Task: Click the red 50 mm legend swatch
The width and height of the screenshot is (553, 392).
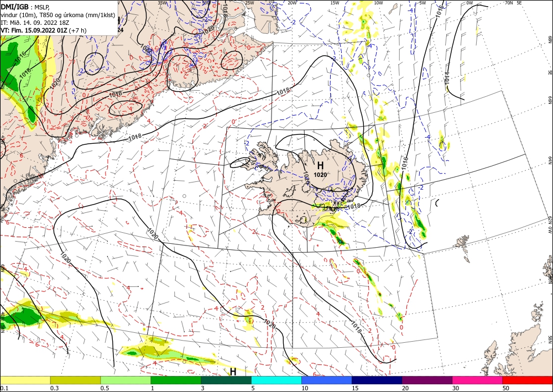Action: coord(528,380)
